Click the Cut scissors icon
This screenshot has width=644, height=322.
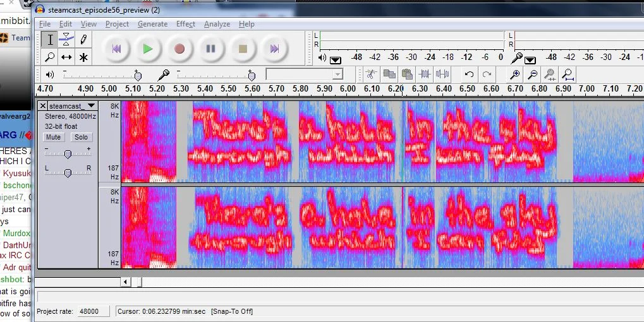[x=371, y=75]
